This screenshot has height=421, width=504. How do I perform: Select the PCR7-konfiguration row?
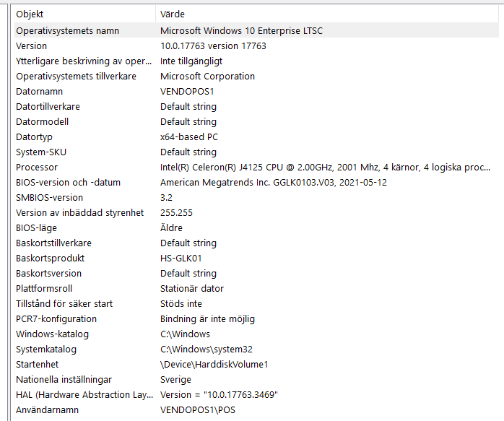[56, 318]
